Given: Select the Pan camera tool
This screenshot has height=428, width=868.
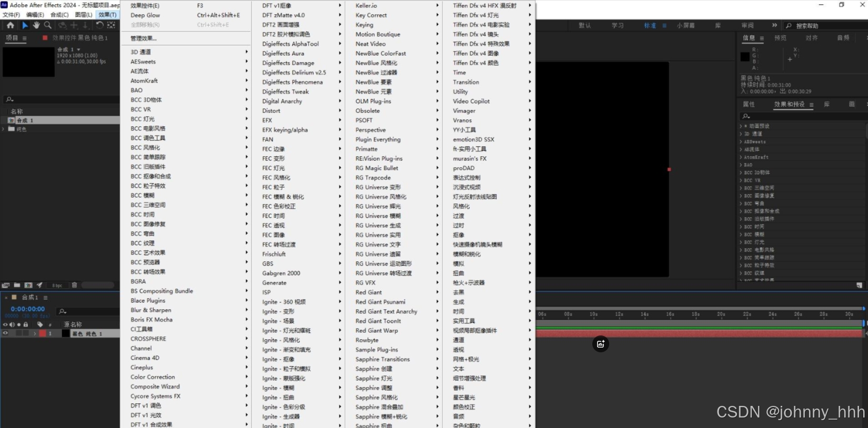Looking at the screenshot, I should point(74,25).
